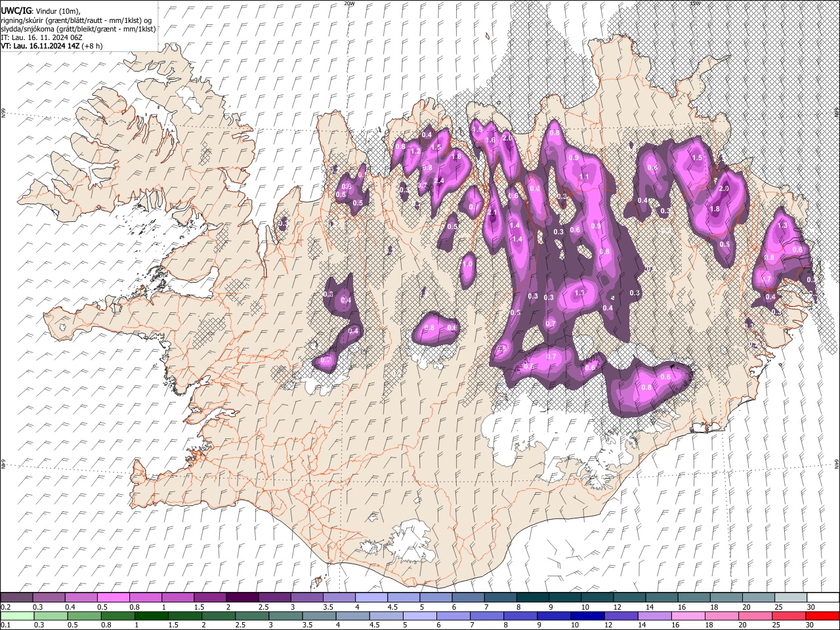Click the lavender swatch between 4 and 4.5 in purple scale

click(370, 597)
